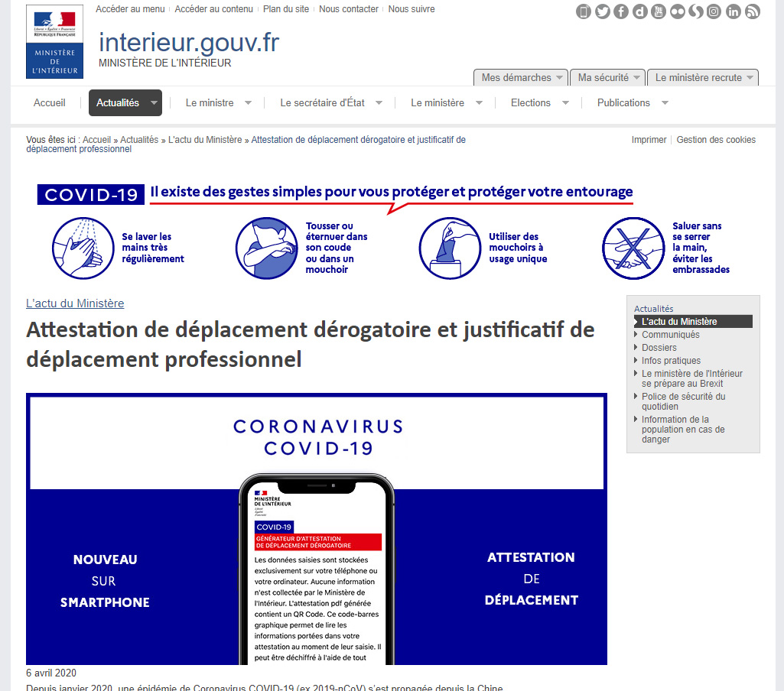Open the LinkedIn icon
The height and width of the screenshot is (691, 784).
click(734, 11)
